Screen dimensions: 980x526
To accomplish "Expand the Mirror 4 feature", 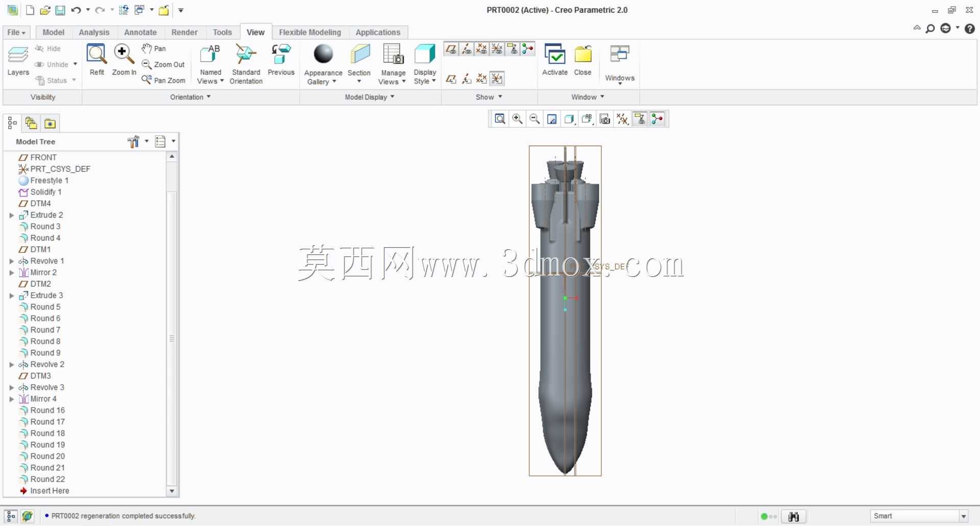I will coord(11,399).
